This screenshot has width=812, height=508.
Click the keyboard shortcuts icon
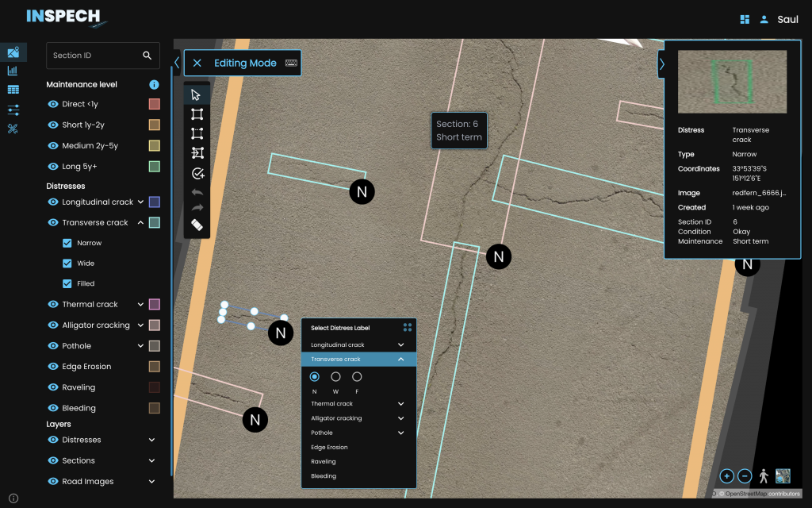(291, 63)
